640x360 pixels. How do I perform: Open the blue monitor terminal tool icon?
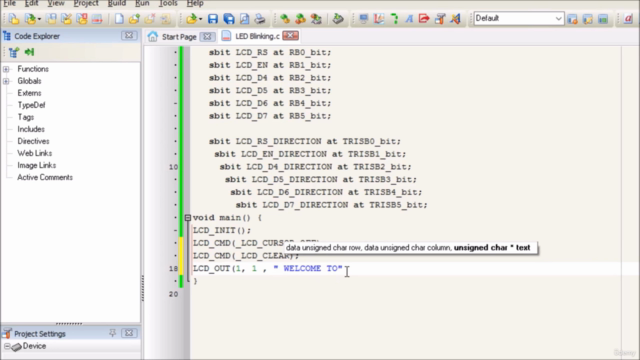[x=363, y=19]
